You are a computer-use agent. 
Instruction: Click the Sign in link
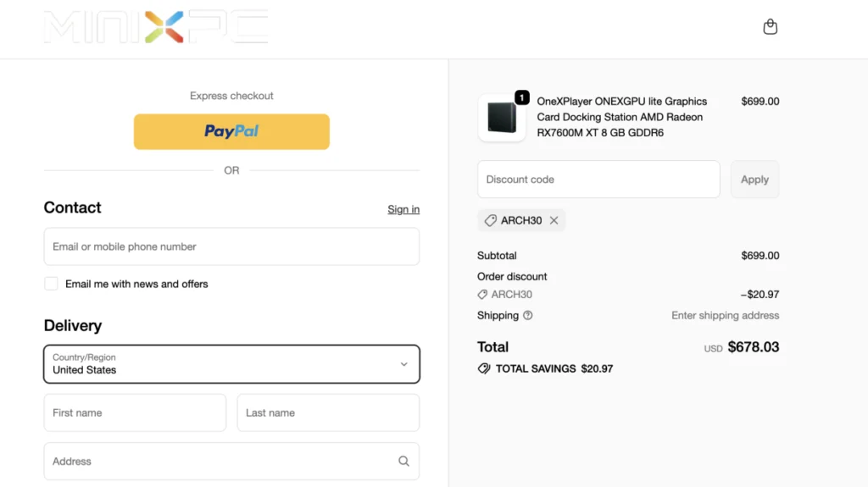403,209
